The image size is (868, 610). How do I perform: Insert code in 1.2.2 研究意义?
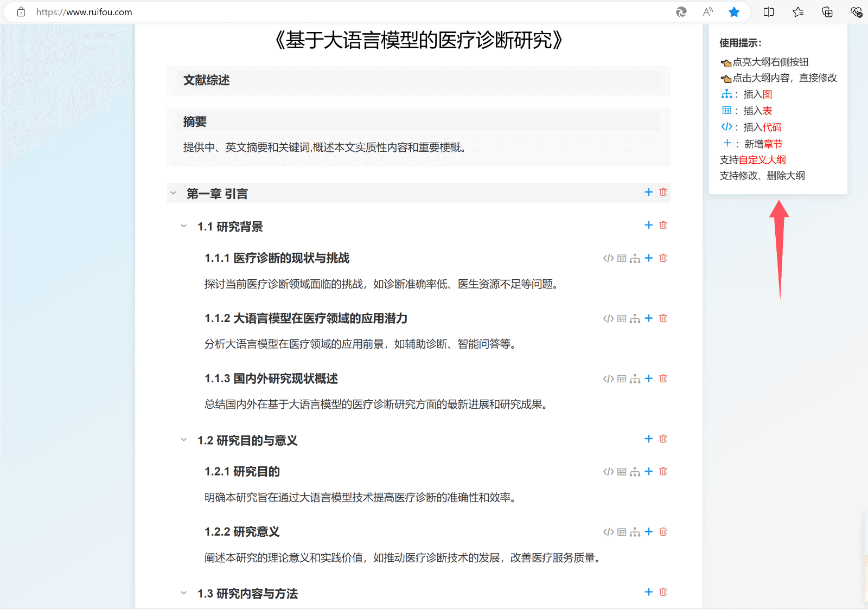(x=608, y=532)
